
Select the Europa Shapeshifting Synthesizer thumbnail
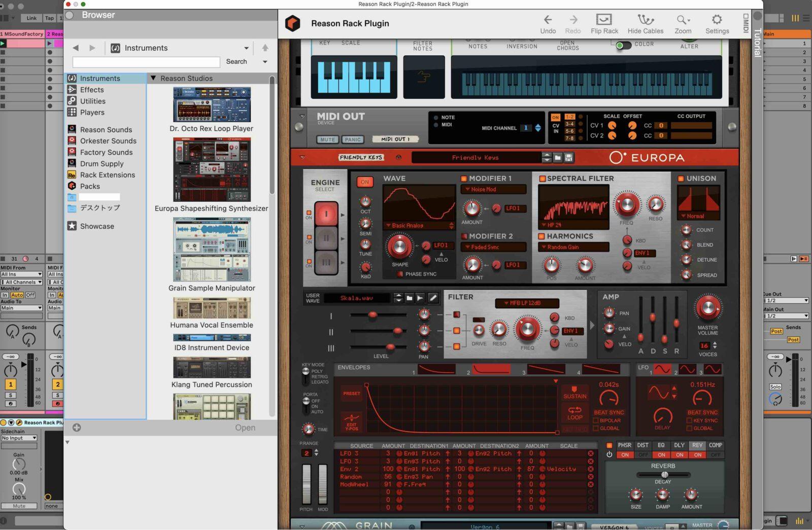[x=212, y=169]
